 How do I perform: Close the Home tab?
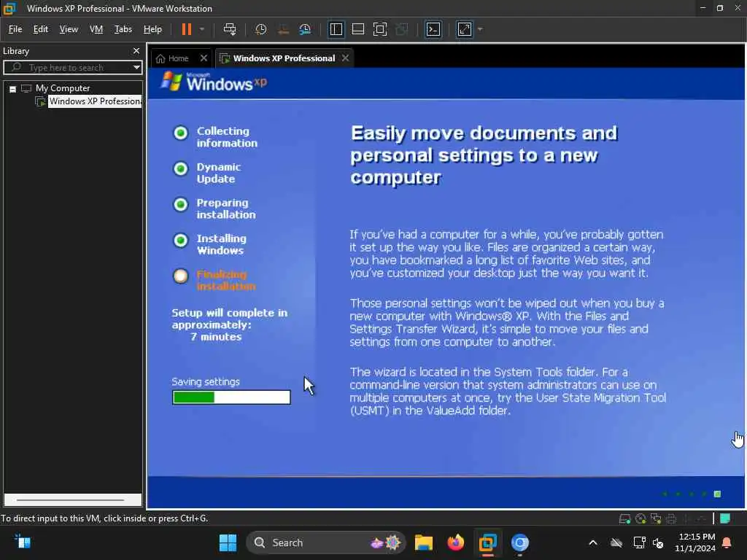204,58
